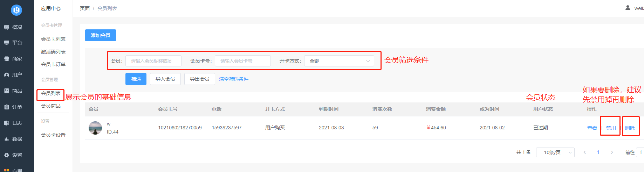This screenshot has height=172, width=644.
Task: Select 激活码列表 menu item
Action: click(x=53, y=52)
